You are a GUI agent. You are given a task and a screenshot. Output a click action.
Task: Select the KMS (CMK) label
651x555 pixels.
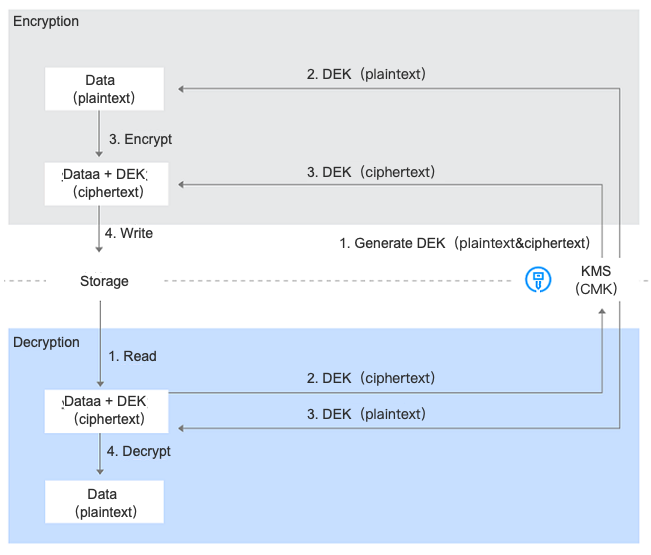pyautogui.click(x=600, y=280)
